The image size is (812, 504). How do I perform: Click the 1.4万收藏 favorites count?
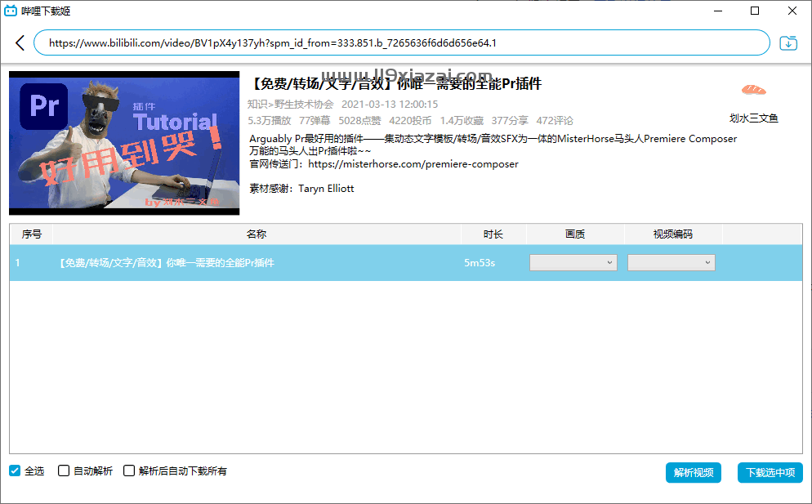tap(462, 121)
